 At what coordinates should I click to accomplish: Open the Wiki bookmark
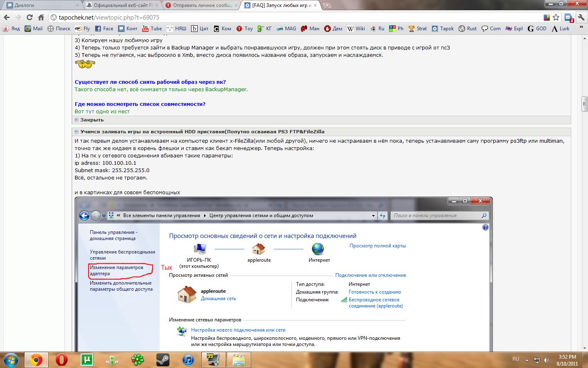(356, 29)
